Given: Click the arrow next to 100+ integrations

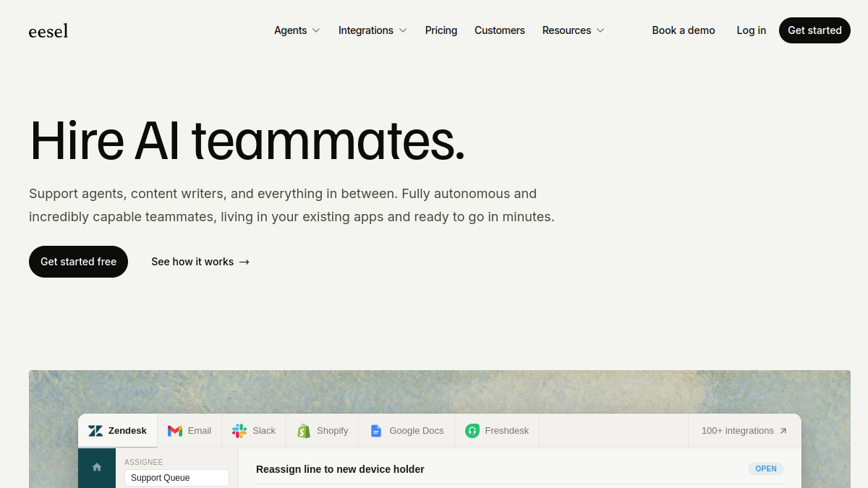Looking at the screenshot, I should [x=783, y=431].
